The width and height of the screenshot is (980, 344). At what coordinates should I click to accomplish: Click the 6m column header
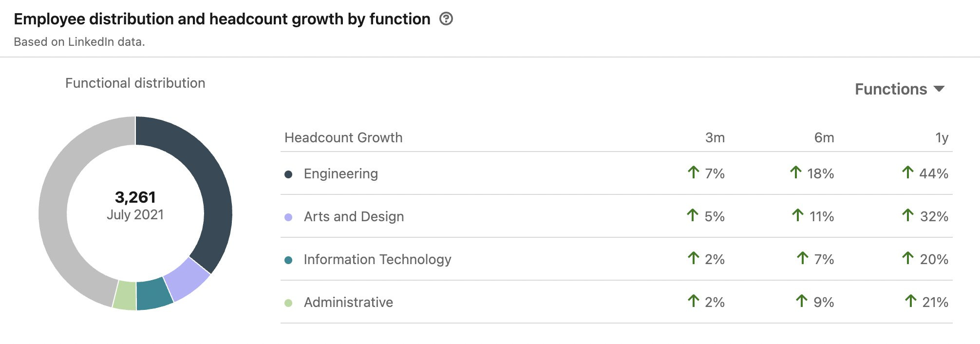point(824,138)
